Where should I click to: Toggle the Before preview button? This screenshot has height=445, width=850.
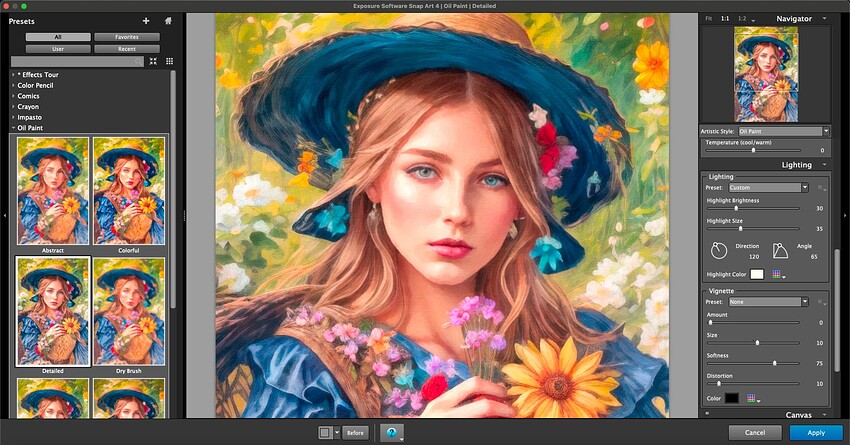[355, 433]
